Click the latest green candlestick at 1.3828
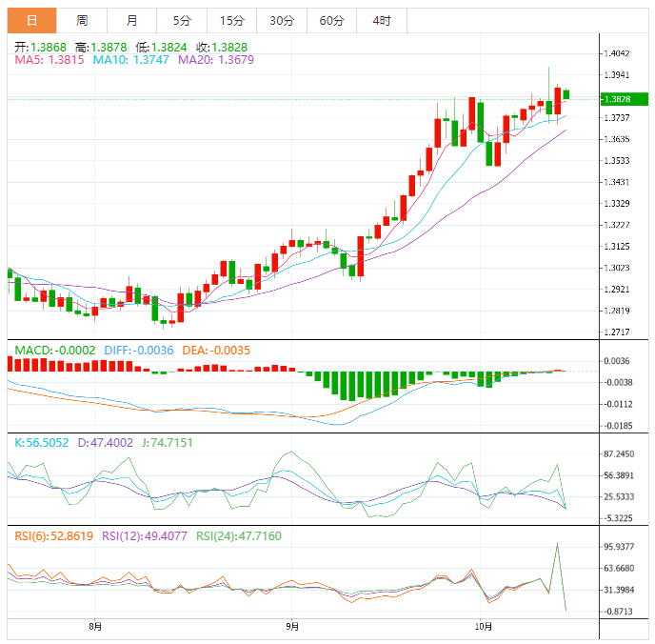The width and height of the screenshot is (655, 644). (566, 94)
